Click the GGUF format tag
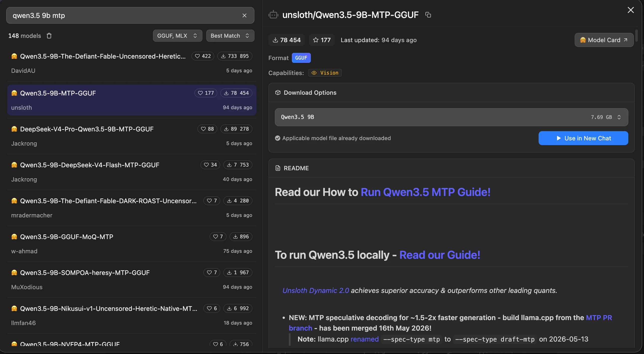 [x=301, y=58]
